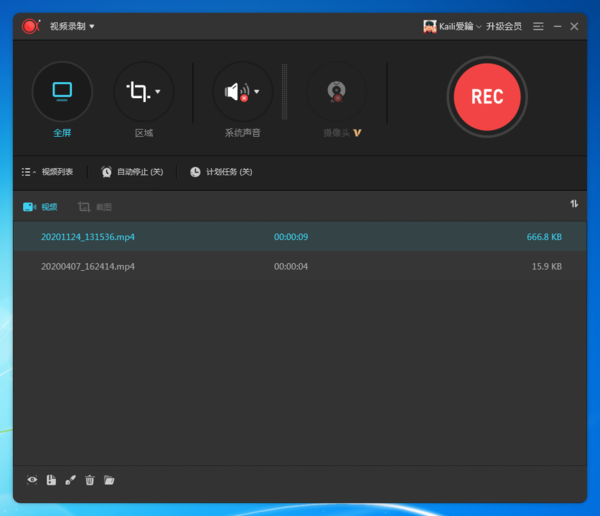Click the eye preview icon at bottom
600x516 pixels.
[32, 480]
